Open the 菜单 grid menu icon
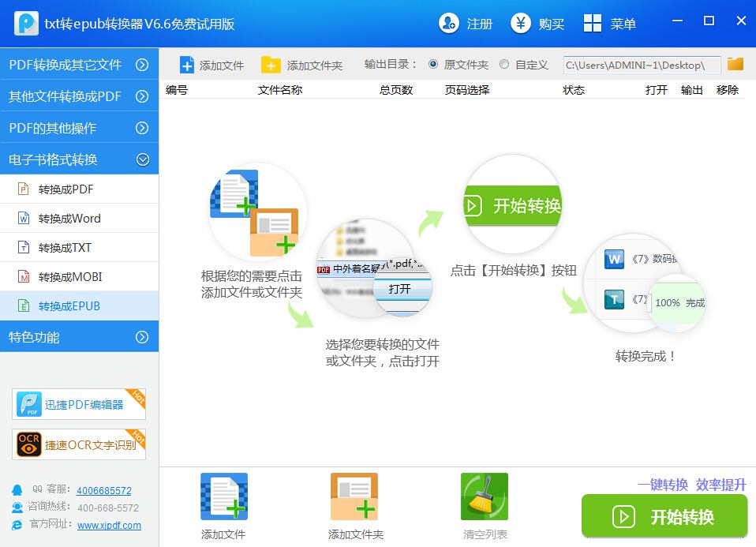This screenshot has width=756, height=547. (x=592, y=23)
